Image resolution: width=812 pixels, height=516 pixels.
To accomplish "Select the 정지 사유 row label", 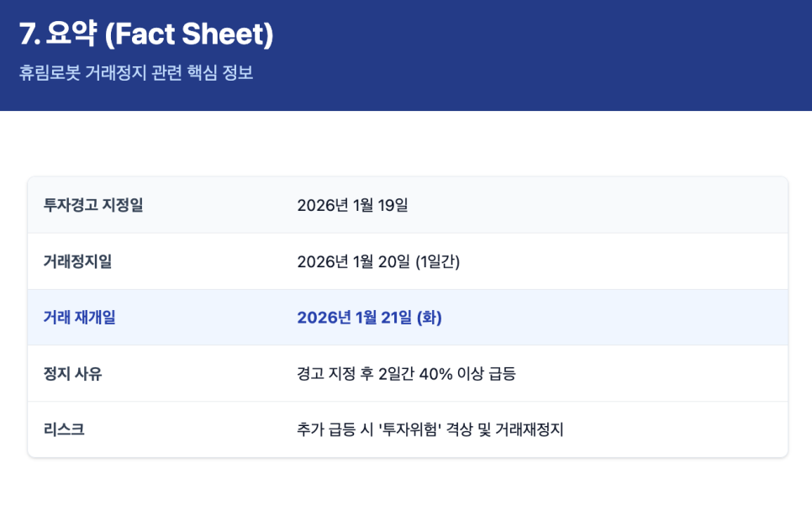I will pos(72,374).
